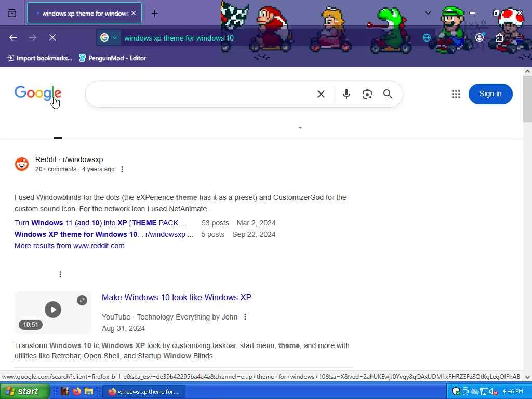Open more options for Reddit result
Image resolution: width=532 pixels, height=399 pixels.
122,169
